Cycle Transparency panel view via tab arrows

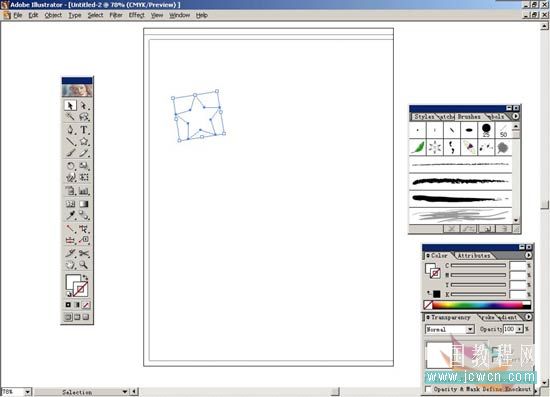point(428,317)
